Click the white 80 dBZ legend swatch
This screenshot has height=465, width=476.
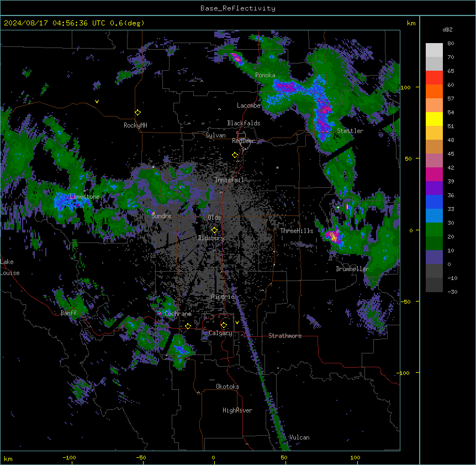coord(434,50)
